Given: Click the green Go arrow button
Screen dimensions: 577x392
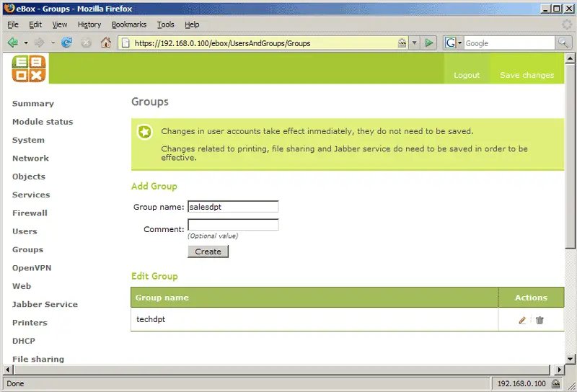Looking at the screenshot, I should [429, 43].
